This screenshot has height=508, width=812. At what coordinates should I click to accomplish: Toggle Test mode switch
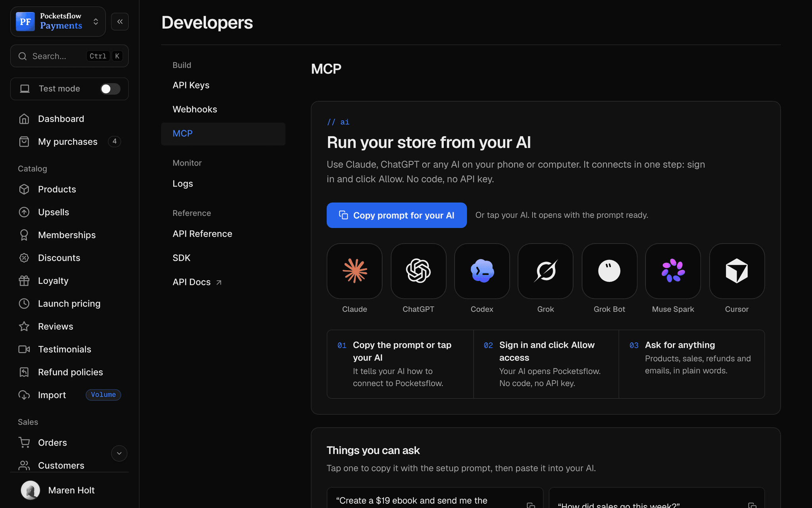coord(110,89)
